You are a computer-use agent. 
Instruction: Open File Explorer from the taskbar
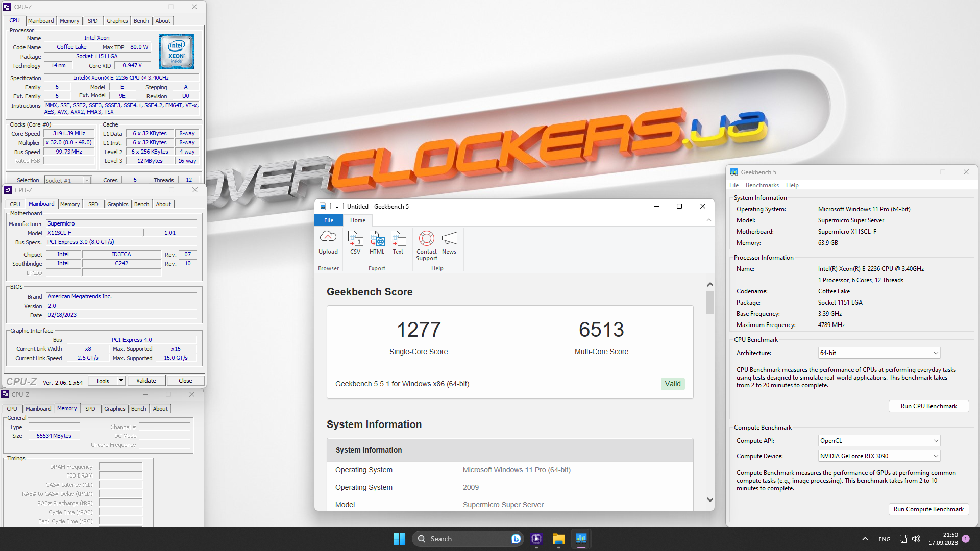559,539
